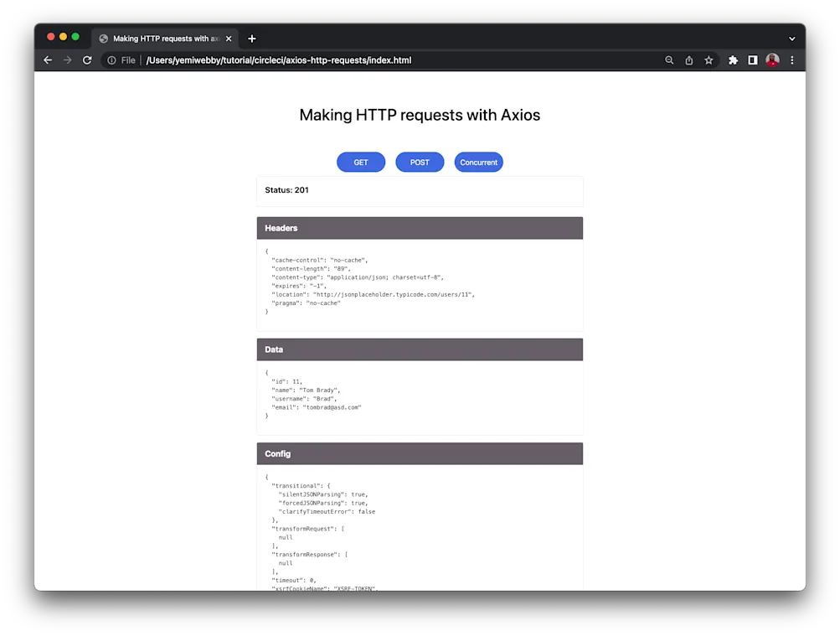Expand the tab search chevron
Viewport: 840px width, 636px height.
click(x=791, y=39)
